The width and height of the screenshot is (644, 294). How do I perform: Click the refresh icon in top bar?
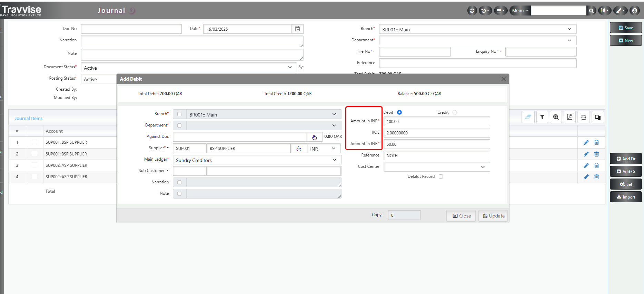pos(472,11)
